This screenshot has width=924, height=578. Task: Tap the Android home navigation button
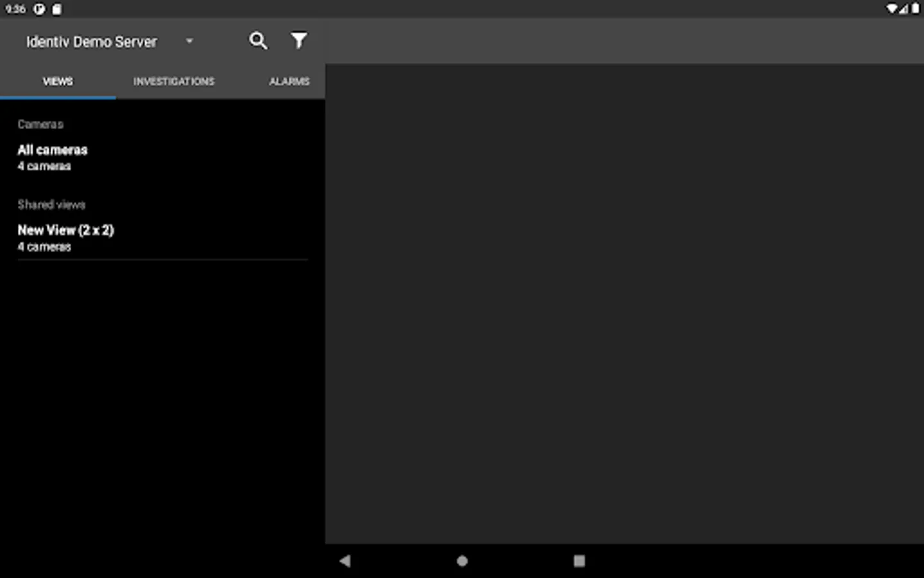pyautogui.click(x=462, y=561)
